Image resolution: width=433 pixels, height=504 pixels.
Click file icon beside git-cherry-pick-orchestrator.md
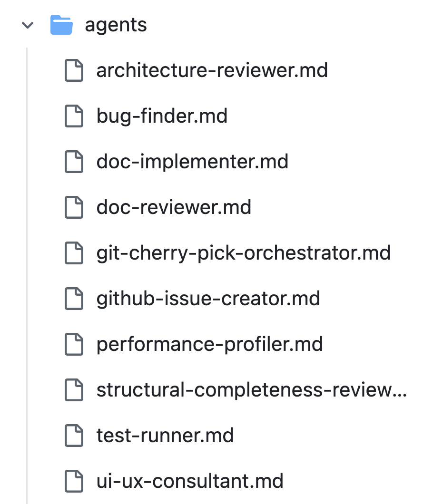pyautogui.click(x=74, y=253)
